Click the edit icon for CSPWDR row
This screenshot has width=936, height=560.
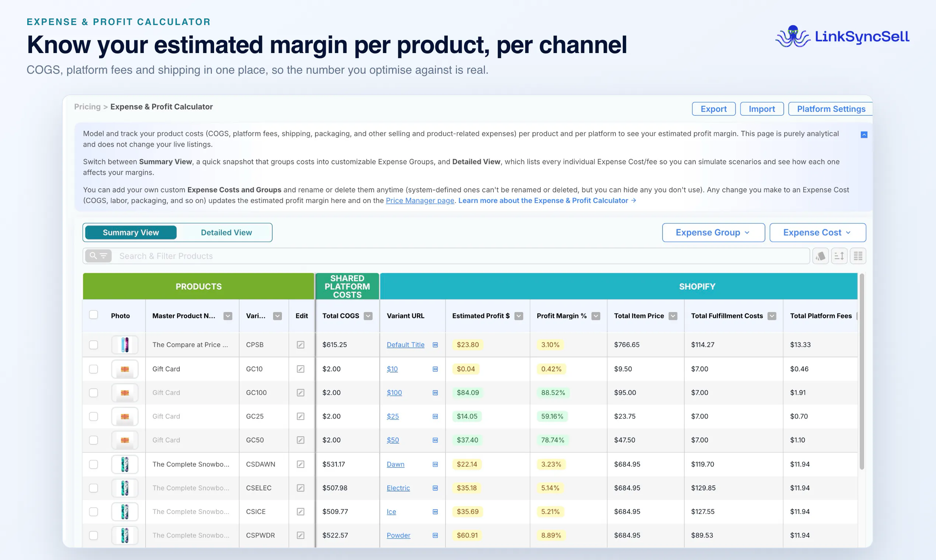[x=300, y=535]
